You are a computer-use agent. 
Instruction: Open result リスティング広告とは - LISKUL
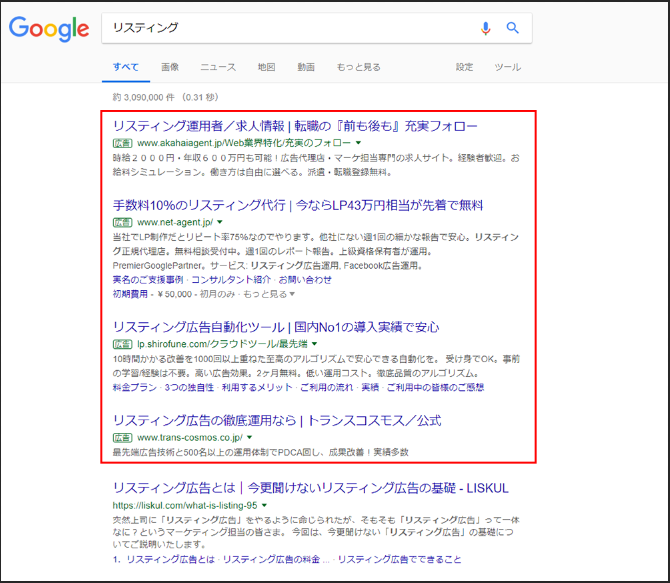tap(311, 489)
